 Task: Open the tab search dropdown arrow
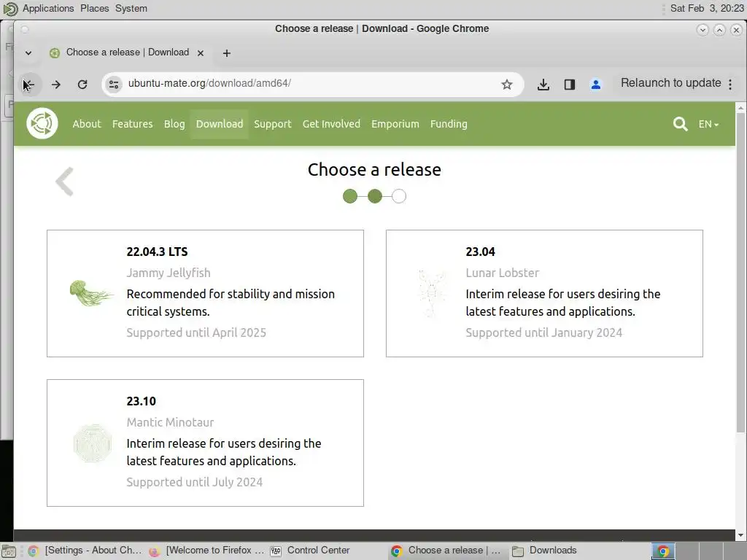pos(28,52)
